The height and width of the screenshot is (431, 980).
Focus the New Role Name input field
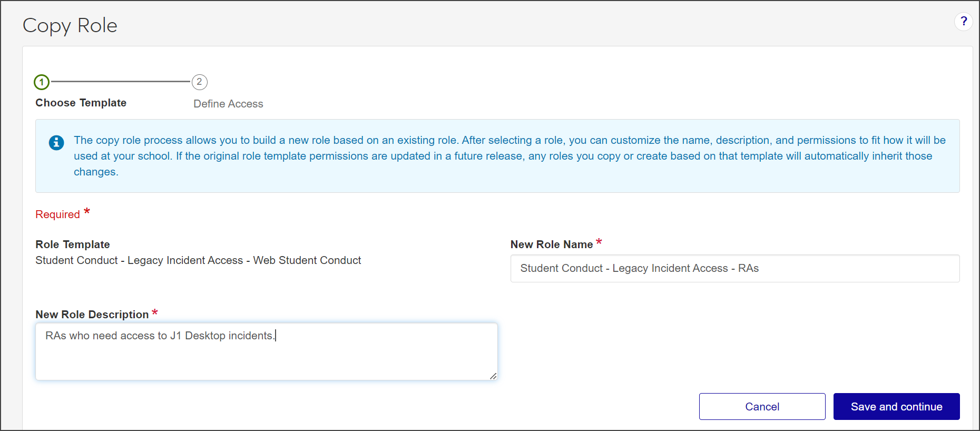(x=734, y=268)
